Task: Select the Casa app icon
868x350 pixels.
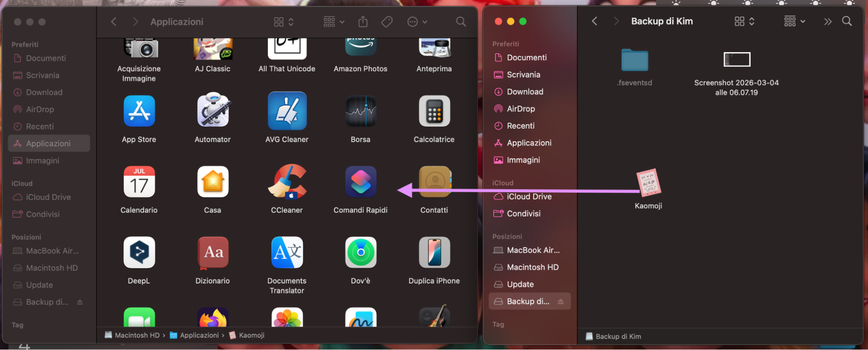Action: (x=213, y=182)
